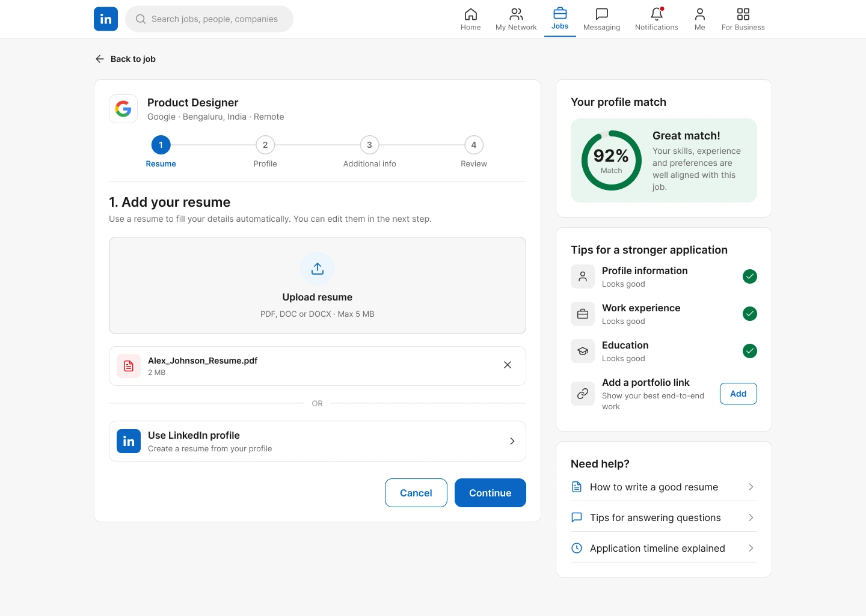The width and height of the screenshot is (866, 616).
Task: Click the chat bubble tips icon
Action: [x=577, y=517]
